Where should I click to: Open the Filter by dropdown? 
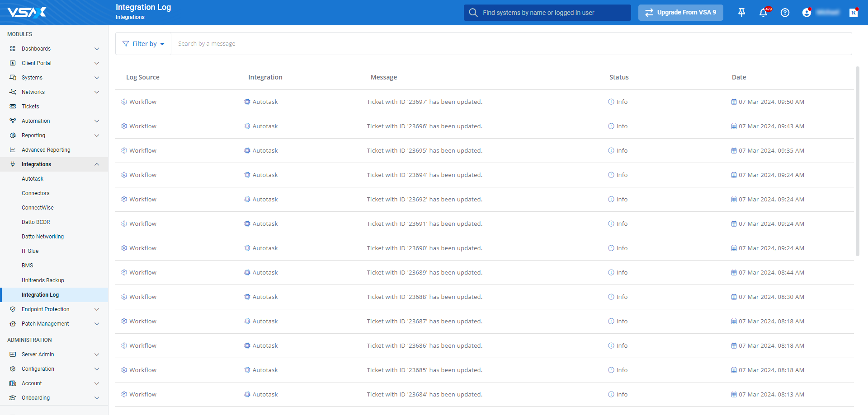click(143, 44)
